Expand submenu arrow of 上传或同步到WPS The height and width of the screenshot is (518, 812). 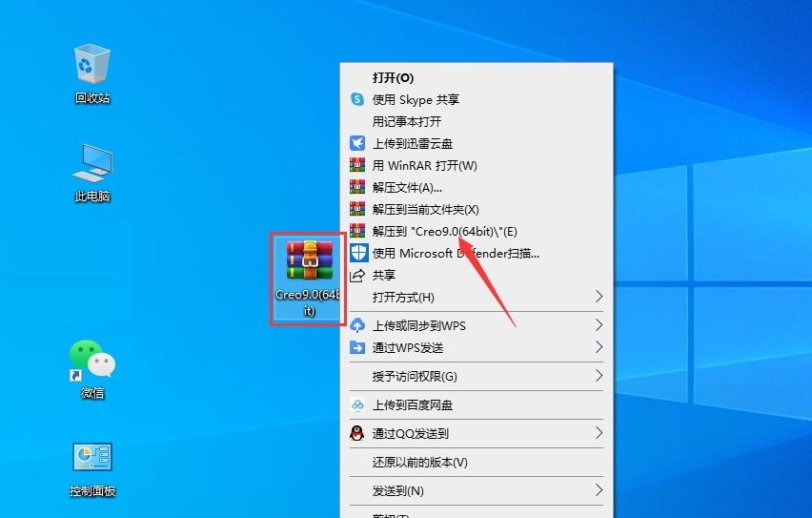[x=599, y=325]
